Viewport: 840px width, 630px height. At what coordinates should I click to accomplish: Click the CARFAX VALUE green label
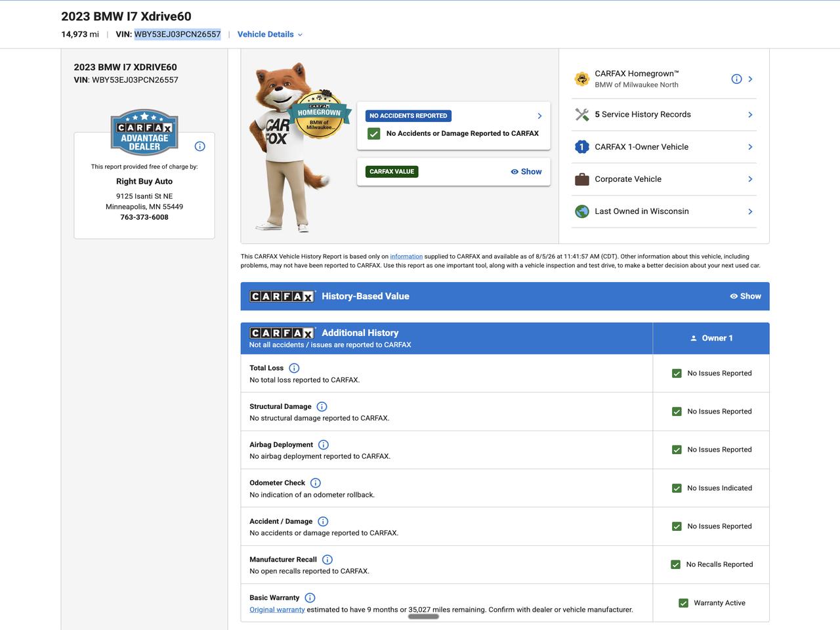tap(392, 172)
